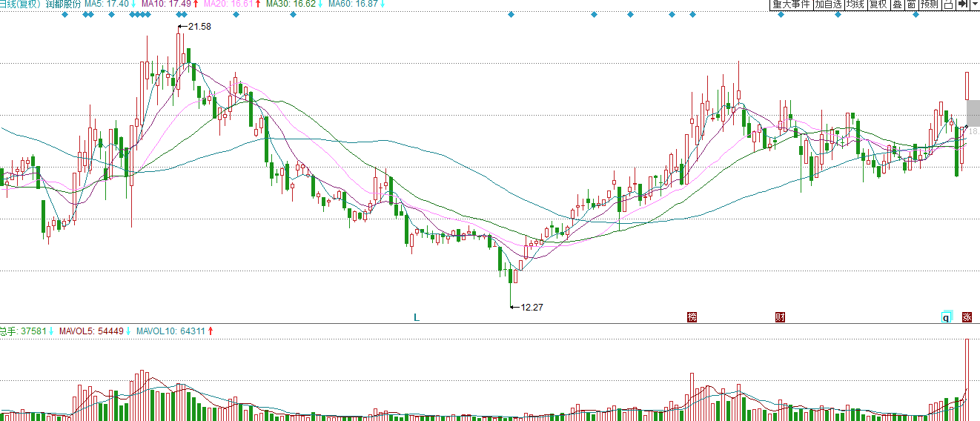Viewport: 980px width, 421px height.
Task: Click the 财 financial report marker icon
Action: 780,317
